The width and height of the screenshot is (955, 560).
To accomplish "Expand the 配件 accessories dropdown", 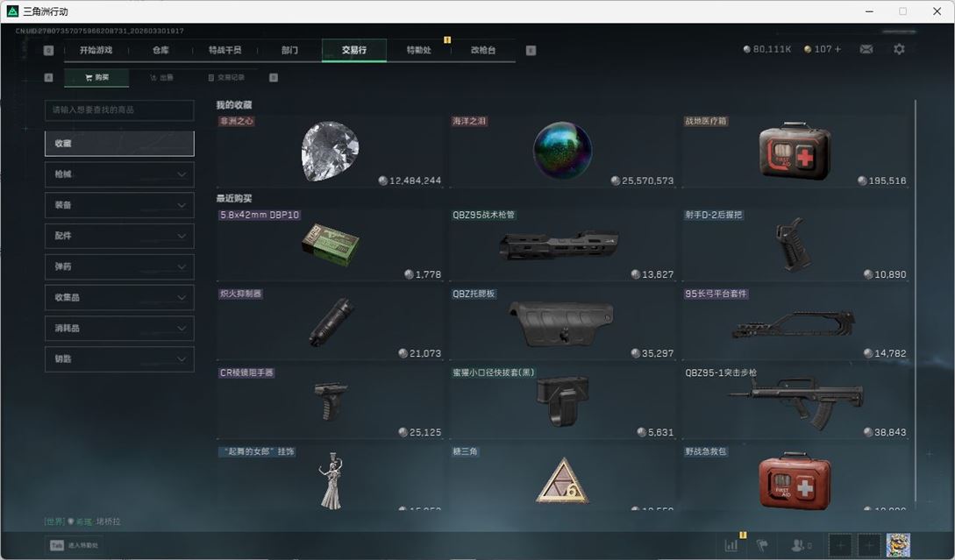I will (118, 236).
